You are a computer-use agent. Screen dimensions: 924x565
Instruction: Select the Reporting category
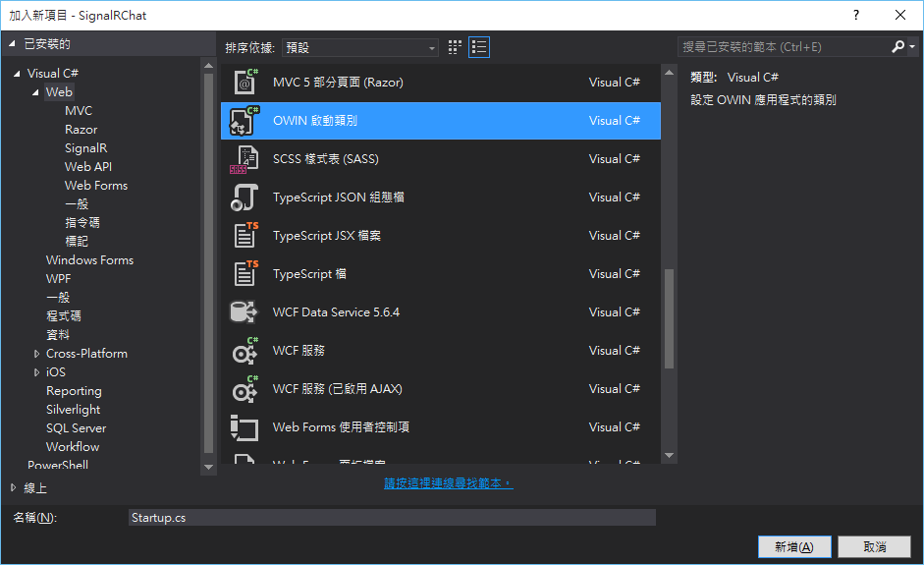coord(74,391)
